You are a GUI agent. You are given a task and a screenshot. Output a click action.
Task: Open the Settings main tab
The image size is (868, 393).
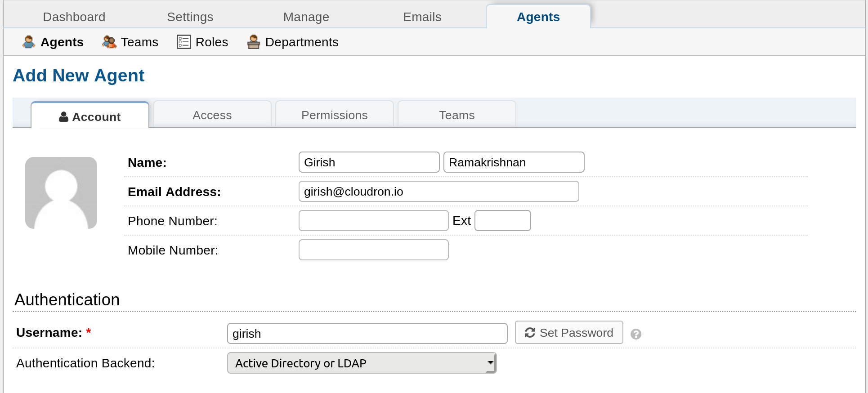point(190,17)
